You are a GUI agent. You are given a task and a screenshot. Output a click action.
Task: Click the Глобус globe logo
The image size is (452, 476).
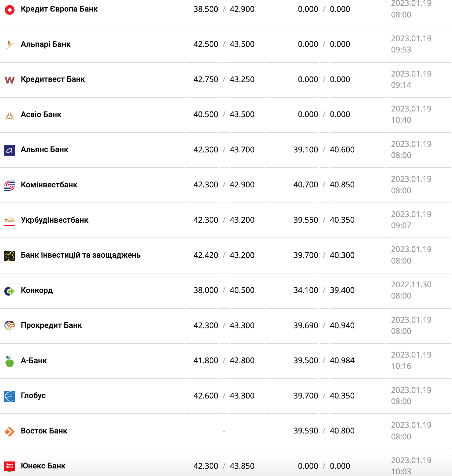pyautogui.click(x=10, y=396)
